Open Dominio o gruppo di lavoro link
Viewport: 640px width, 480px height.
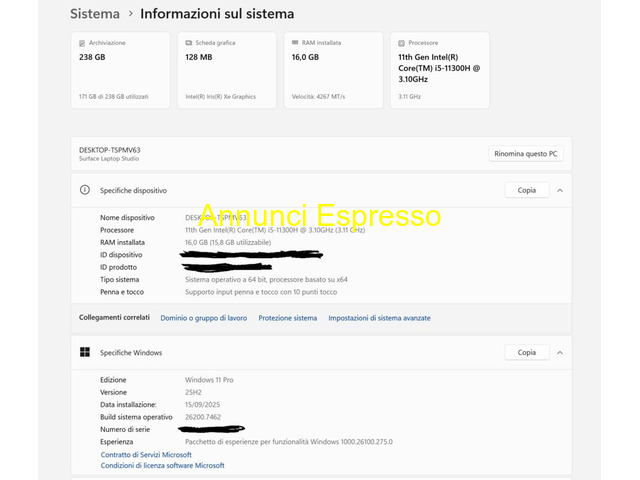click(x=203, y=318)
